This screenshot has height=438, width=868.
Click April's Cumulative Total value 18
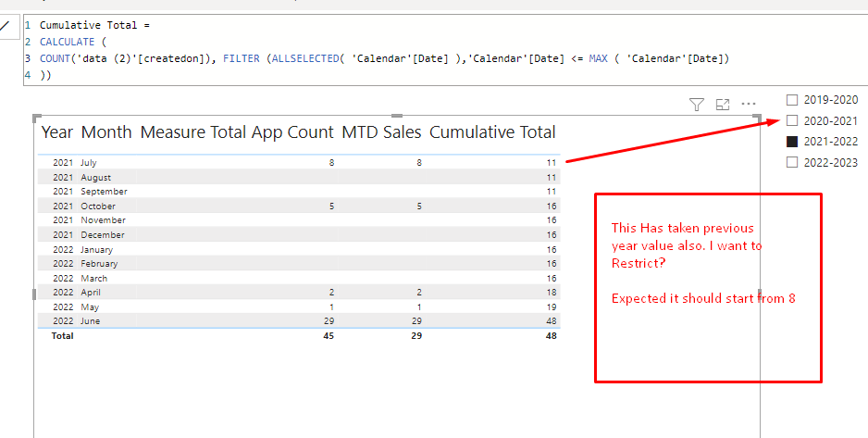click(x=552, y=293)
